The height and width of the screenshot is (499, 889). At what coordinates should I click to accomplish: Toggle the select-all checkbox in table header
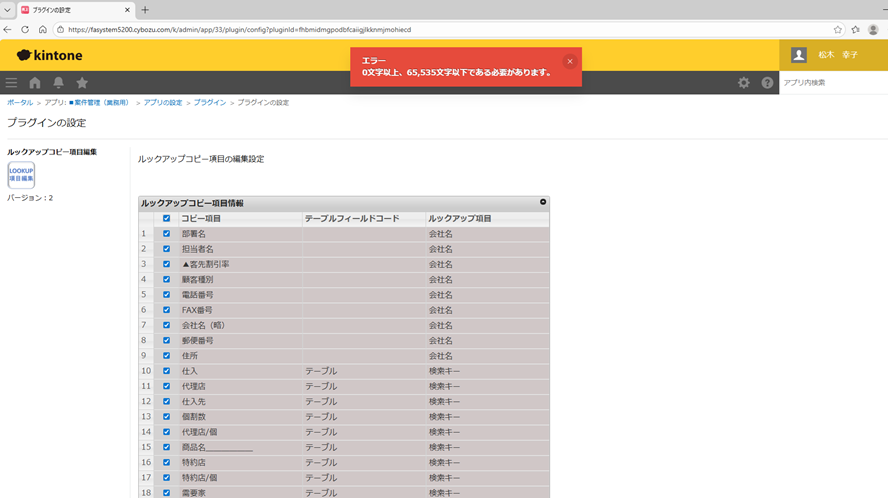pyautogui.click(x=166, y=218)
